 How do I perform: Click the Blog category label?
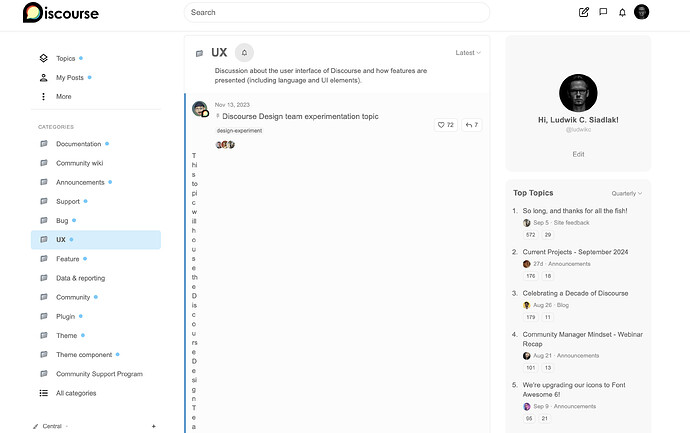click(562, 305)
